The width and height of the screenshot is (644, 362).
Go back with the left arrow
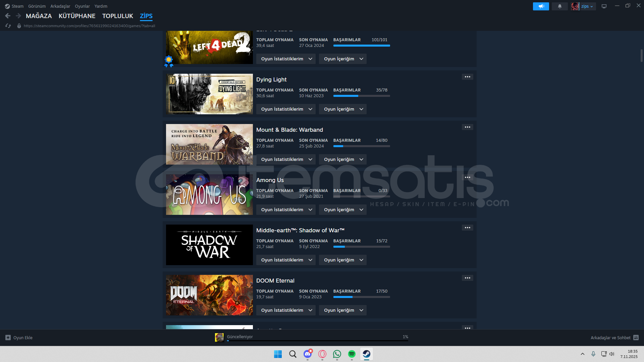[x=8, y=16]
